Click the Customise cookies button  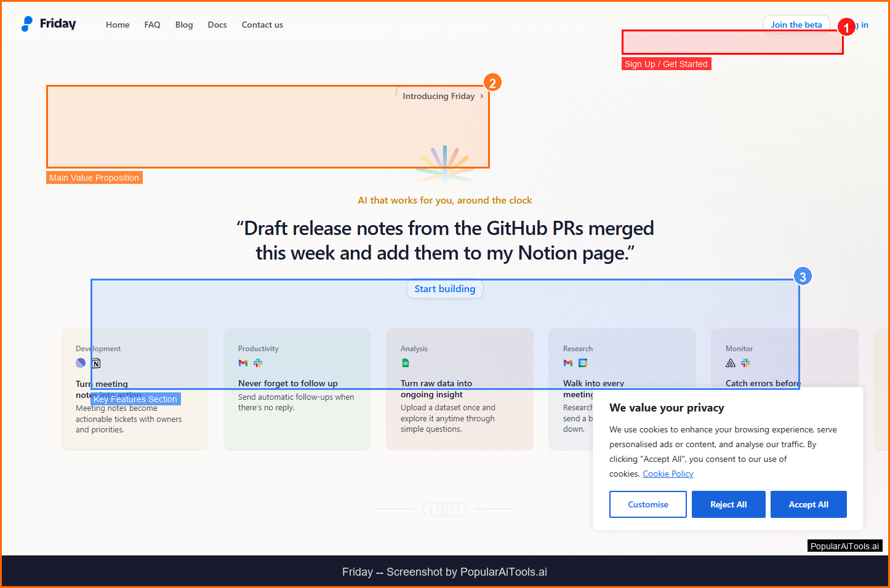click(x=647, y=504)
